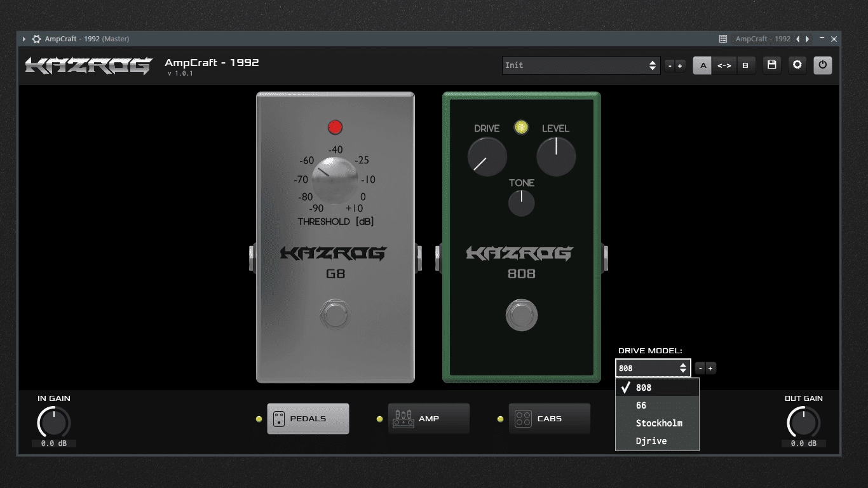
Task: Click the yellow LED on the 808 pedal
Action: coord(521,128)
